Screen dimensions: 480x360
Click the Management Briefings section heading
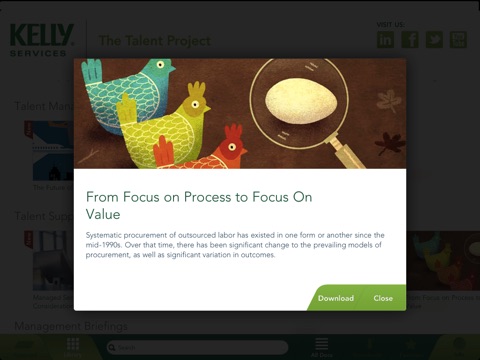click(71, 326)
